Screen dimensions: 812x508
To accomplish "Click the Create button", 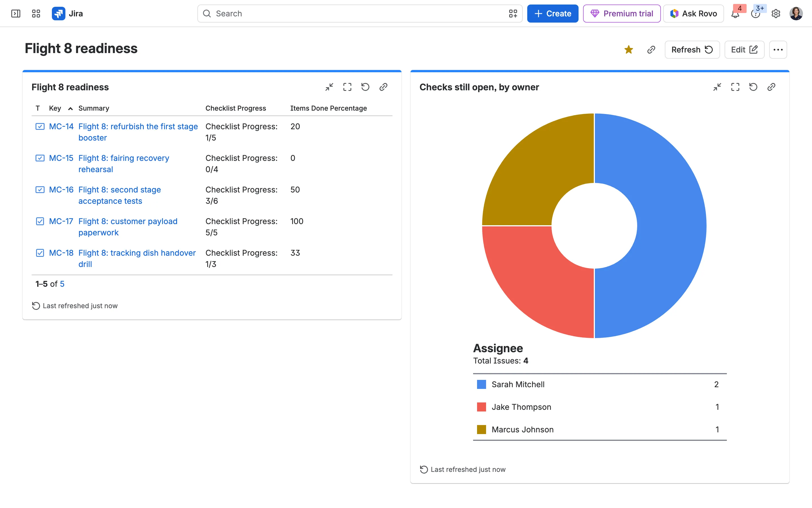I will [553, 14].
